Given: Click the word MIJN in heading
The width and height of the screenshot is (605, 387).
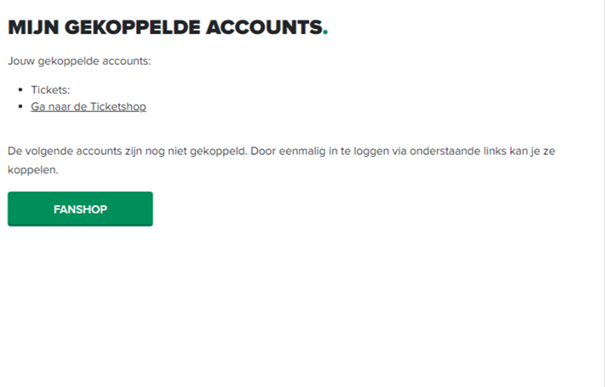Looking at the screenshot, I should click(x=34, y=27).
